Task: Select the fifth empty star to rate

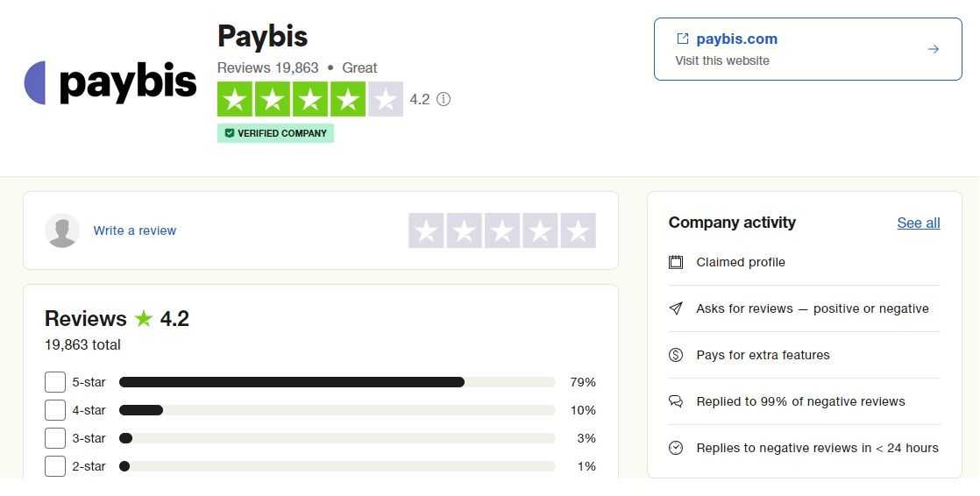Action: pyautogui.click(x=579, y=230)
